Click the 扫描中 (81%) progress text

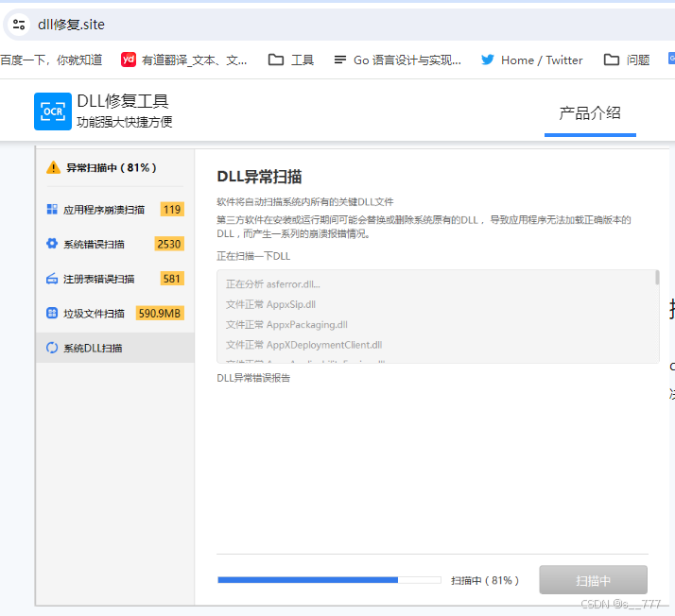pyautogui.click(x=485, y=581)
